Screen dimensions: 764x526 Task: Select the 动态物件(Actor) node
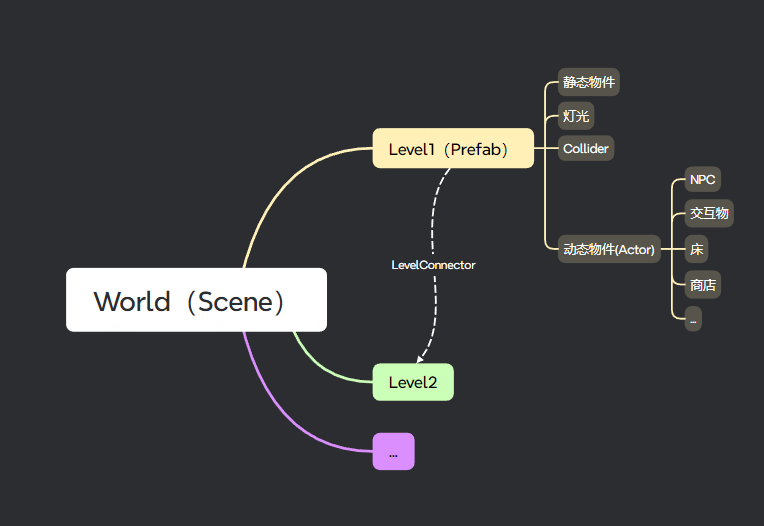click(608, 250)
